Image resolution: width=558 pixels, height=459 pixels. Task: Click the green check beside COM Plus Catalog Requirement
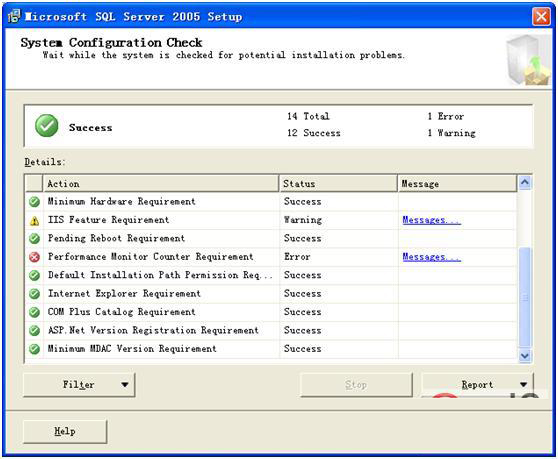coord(35,312)
